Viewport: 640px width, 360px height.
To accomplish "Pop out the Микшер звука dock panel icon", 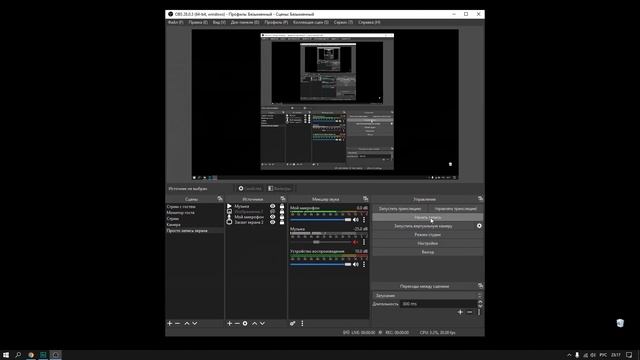I will pos(365,199).
